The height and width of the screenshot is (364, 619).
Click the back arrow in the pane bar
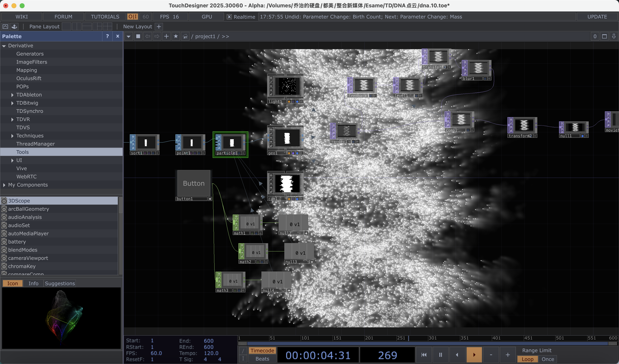(148, 36)
